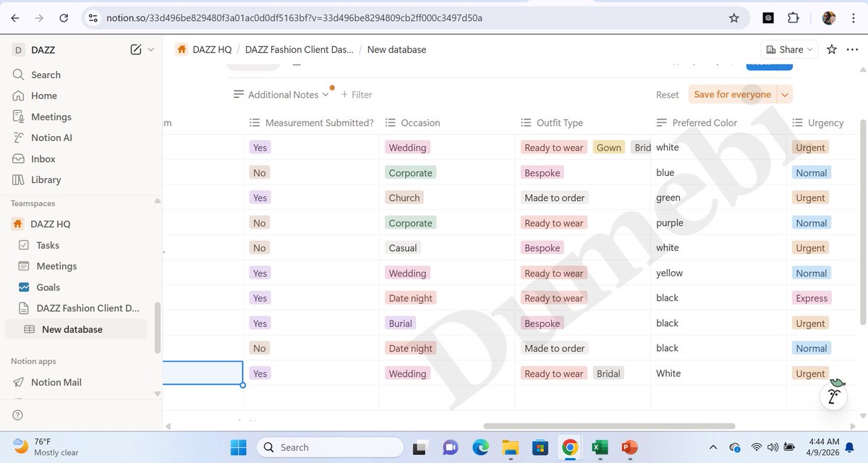Expand the DAZZ workspace switcher
This screenshot has width=868, height=463.
click(150, 50)
